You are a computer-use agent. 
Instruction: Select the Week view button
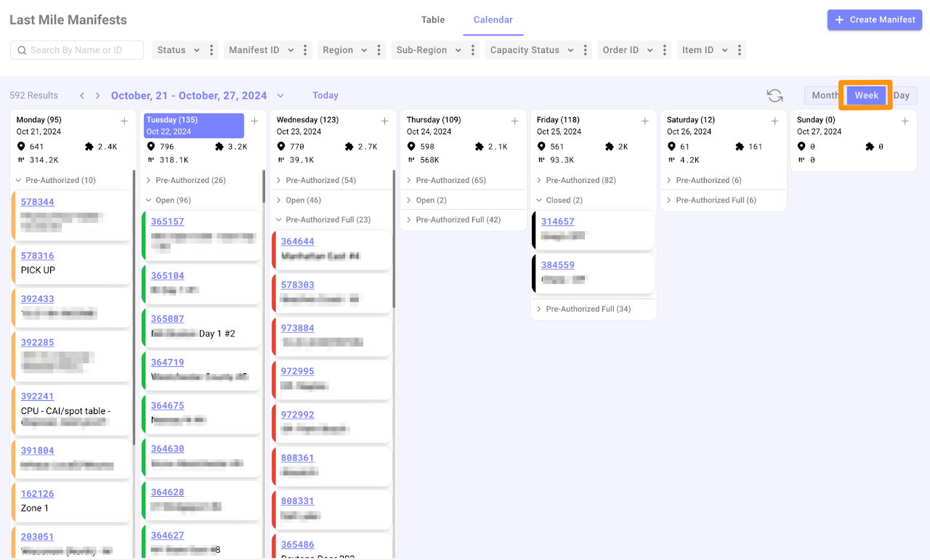click(866, 95)
